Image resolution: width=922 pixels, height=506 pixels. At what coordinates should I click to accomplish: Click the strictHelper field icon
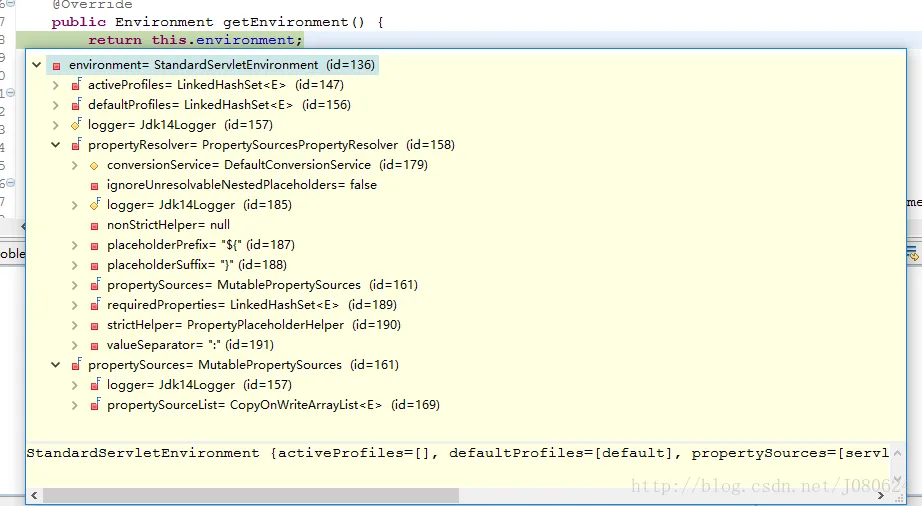[94, 326]
